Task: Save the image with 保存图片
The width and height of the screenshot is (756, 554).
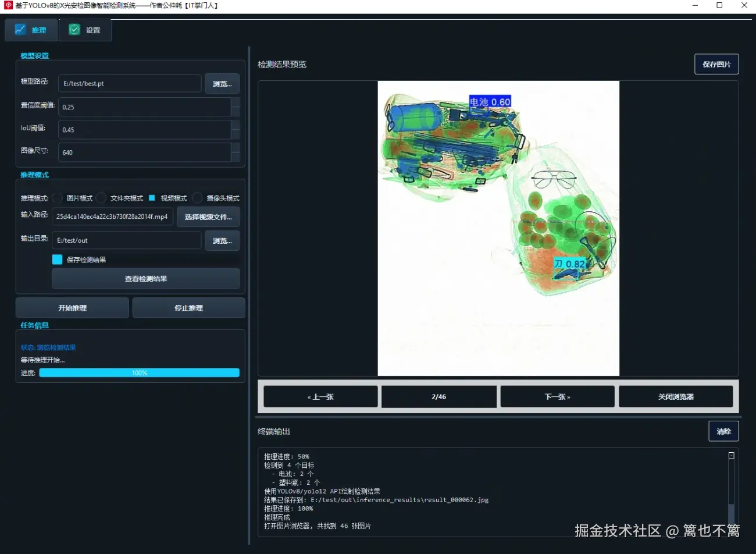Action: [716, 65]
